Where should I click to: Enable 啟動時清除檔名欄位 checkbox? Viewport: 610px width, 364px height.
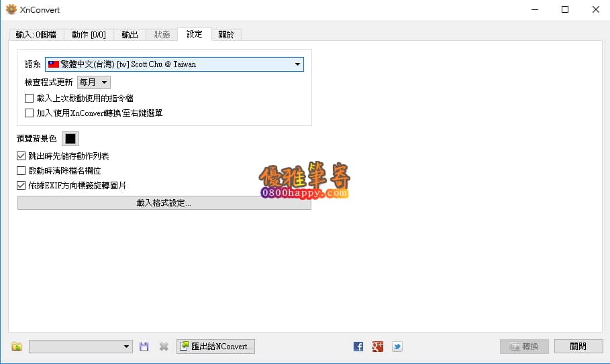(21, 170)
